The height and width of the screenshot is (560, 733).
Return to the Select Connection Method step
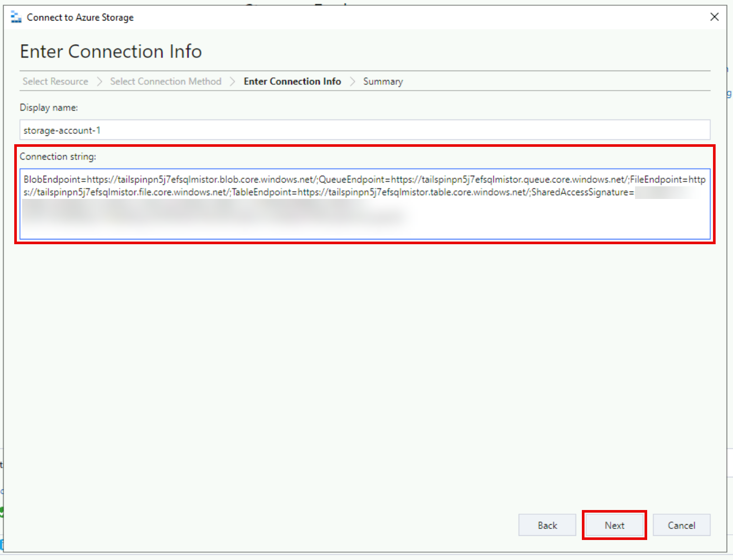165,82
